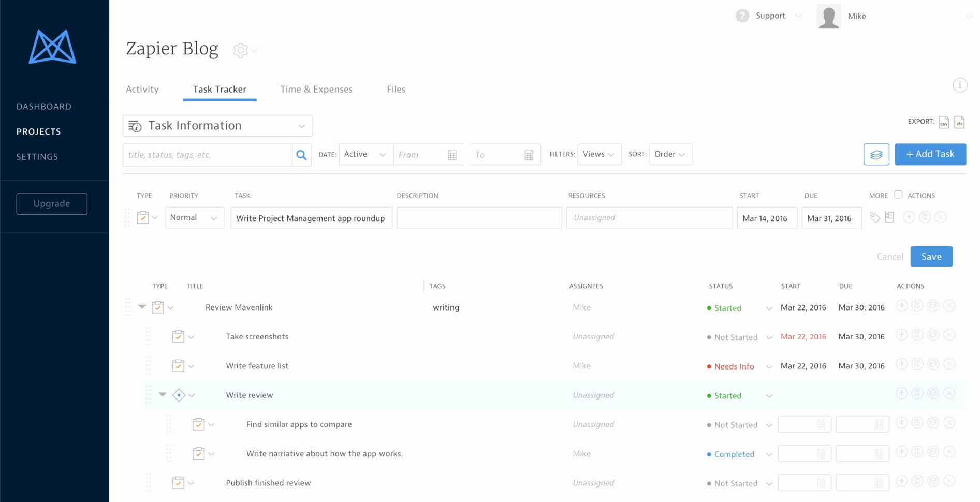980x502 pixels.
Task: Click the task type icon for Review Mavenlink
Action: pyautogui.click(x=157, y=307)
